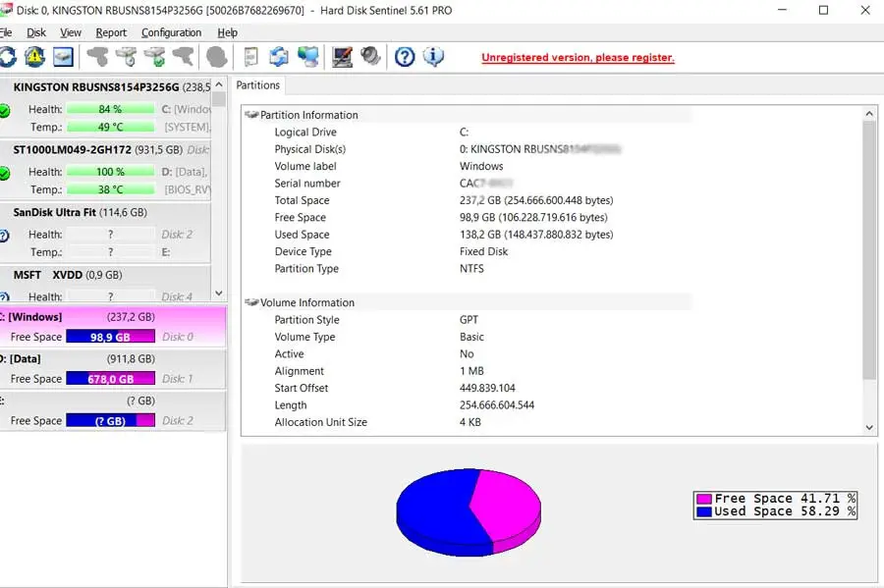Click the Volume label value Windows
Viewport: 884px width, 588px height.
(x=481, y=166)
